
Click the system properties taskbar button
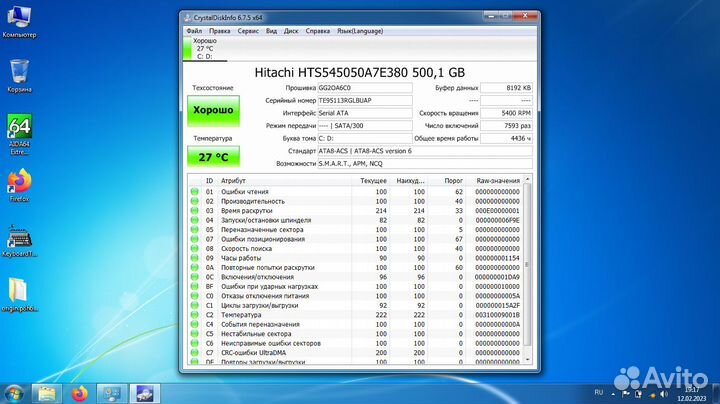112,394
